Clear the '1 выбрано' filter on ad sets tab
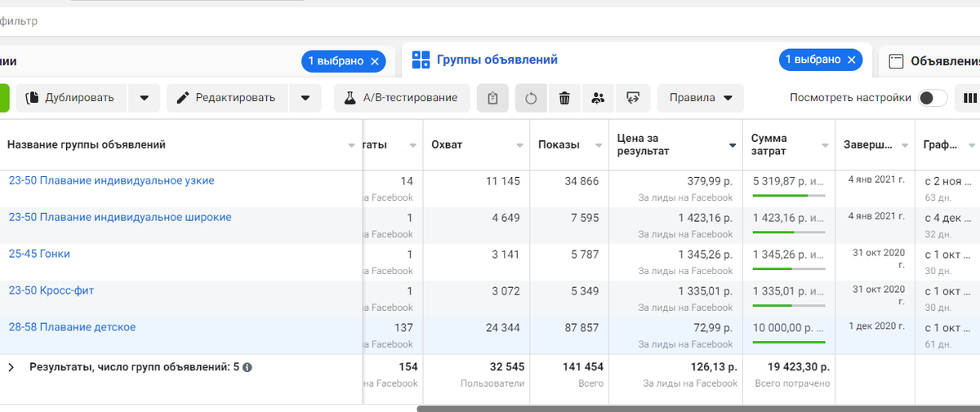980x412 pixels. pyautogui.click(x=853, y=60)
